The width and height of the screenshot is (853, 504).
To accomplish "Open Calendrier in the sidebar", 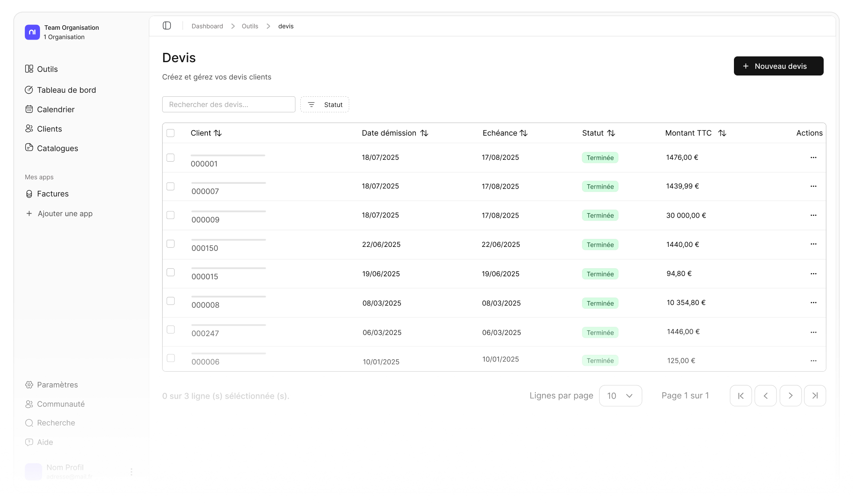I will 56,110.
